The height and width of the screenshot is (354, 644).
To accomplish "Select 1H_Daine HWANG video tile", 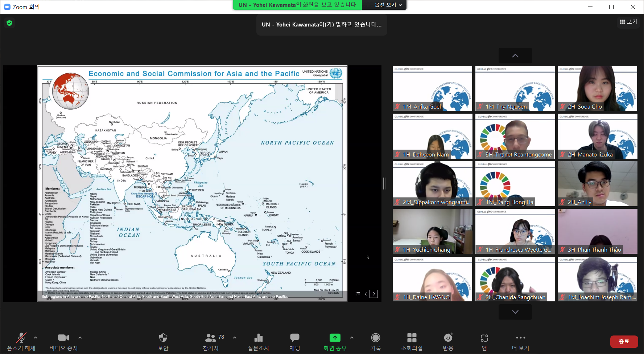I will pyautogui.click(x=432, y=279).
